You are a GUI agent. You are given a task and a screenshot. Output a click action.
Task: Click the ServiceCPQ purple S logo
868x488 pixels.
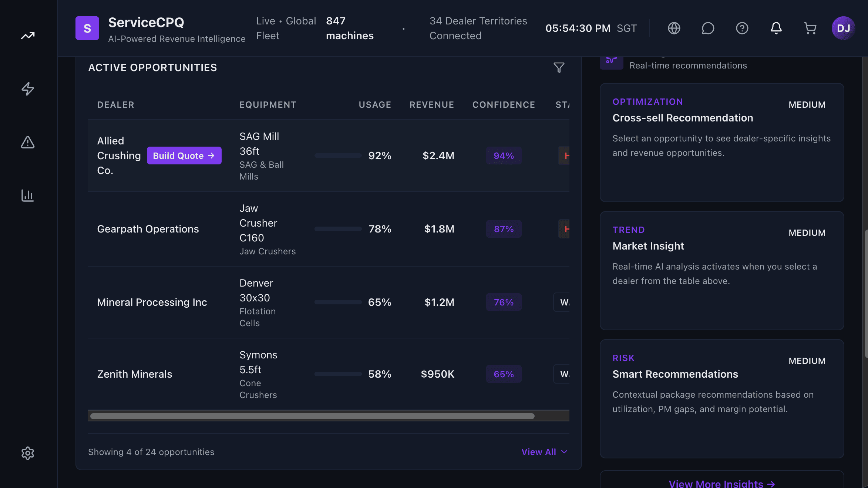pyautogui.click(x=87, y=28)
